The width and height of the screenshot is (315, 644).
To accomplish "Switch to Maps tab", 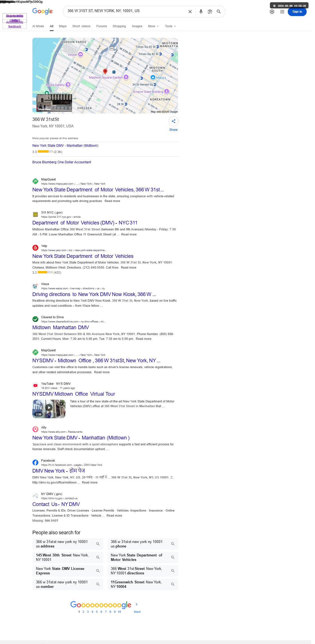I will [x=63, y=26].
